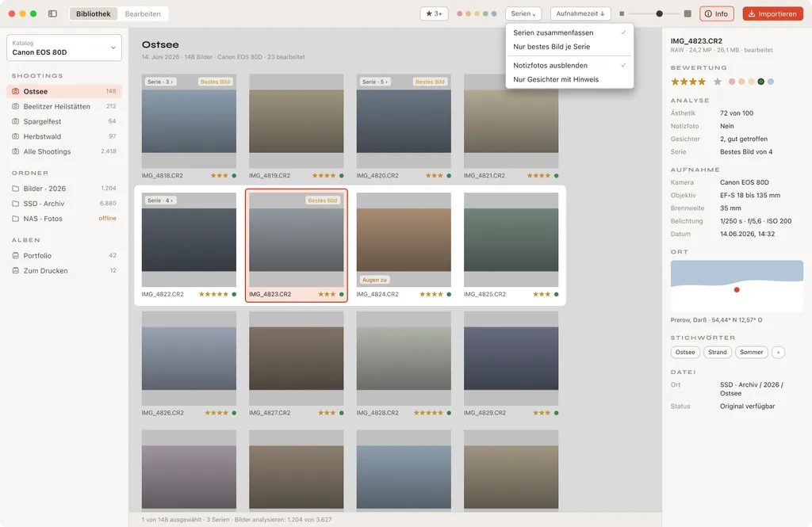Click the Strand keyword tag
This screenshot has width=812, height=527.
coord(717,352)
